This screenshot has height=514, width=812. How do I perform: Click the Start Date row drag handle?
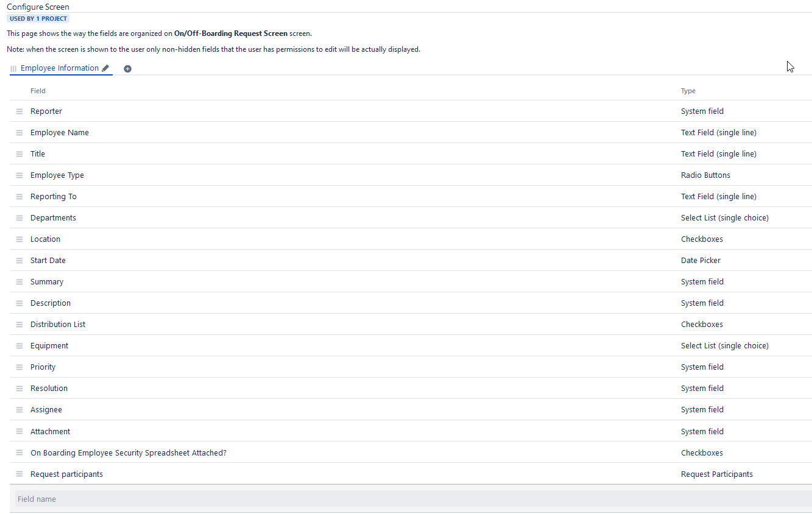pos(19,261)
